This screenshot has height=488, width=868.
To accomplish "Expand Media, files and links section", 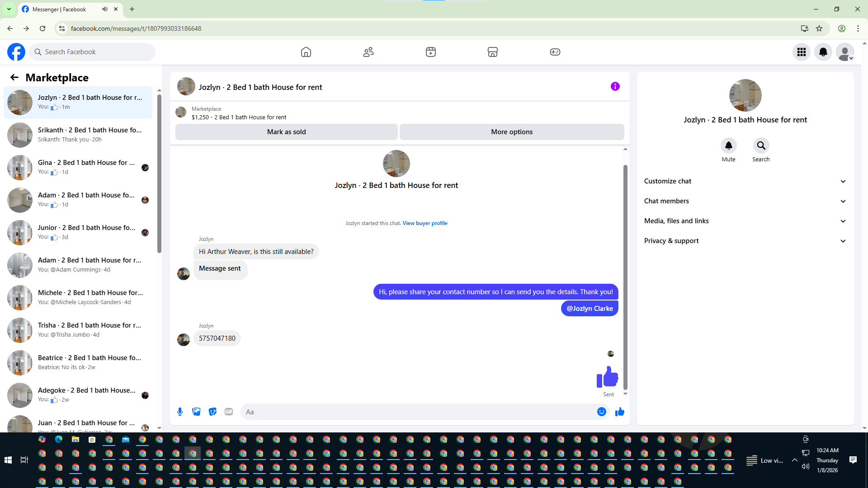I will 745,221.
